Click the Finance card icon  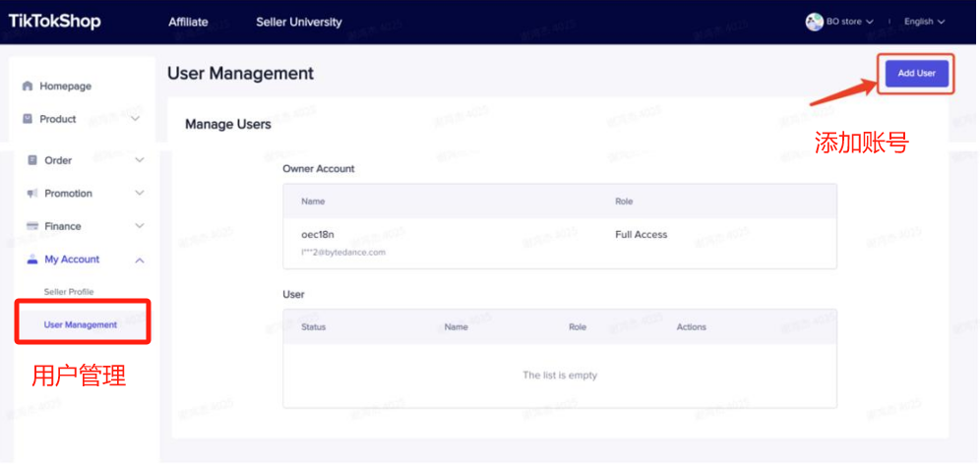(x=32, y=226)
